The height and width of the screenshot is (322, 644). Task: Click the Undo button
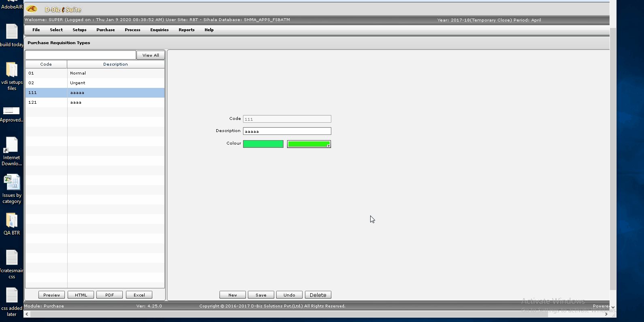tap(289, 295)
